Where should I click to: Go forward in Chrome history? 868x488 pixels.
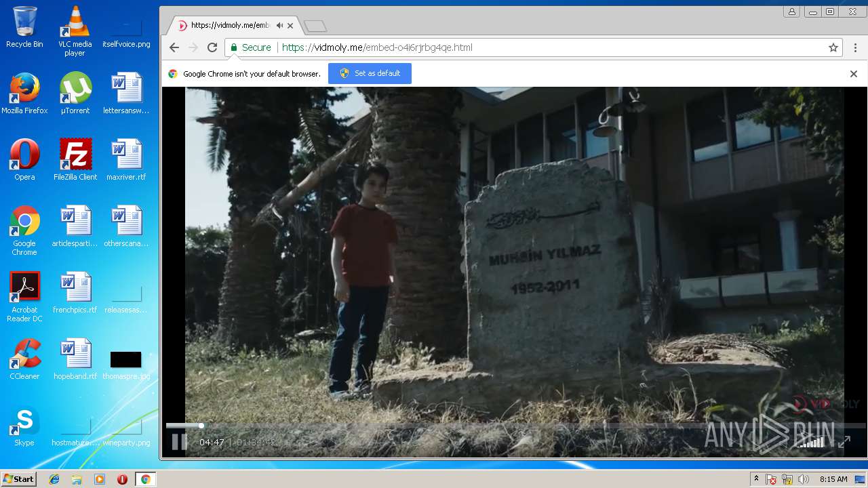click(193, 47)
